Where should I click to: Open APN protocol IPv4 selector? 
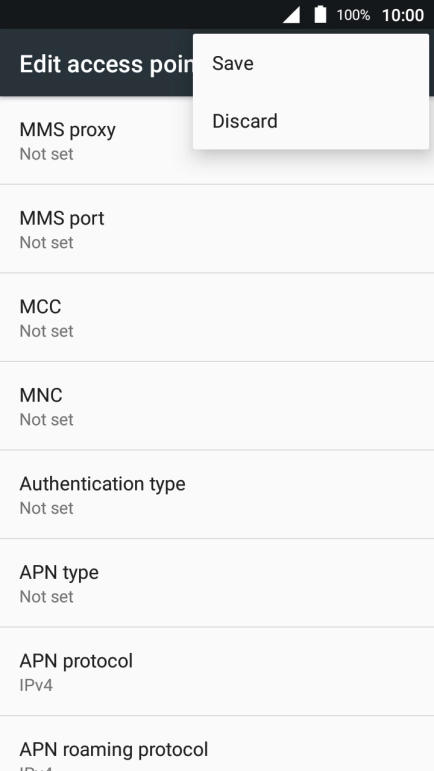[x=217, y=671]
